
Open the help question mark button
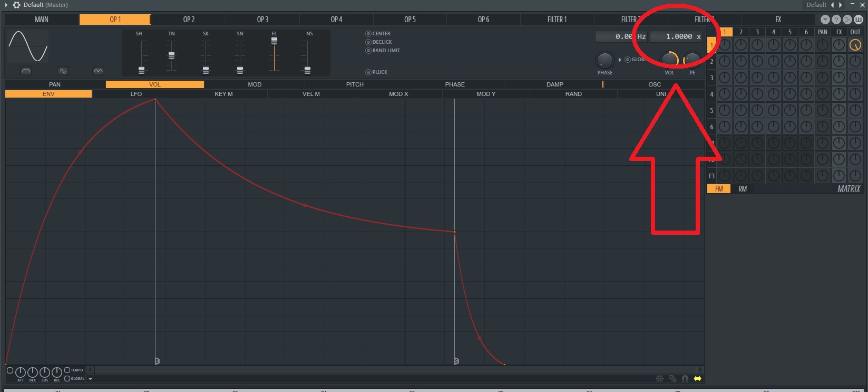[x=836, y=20]
